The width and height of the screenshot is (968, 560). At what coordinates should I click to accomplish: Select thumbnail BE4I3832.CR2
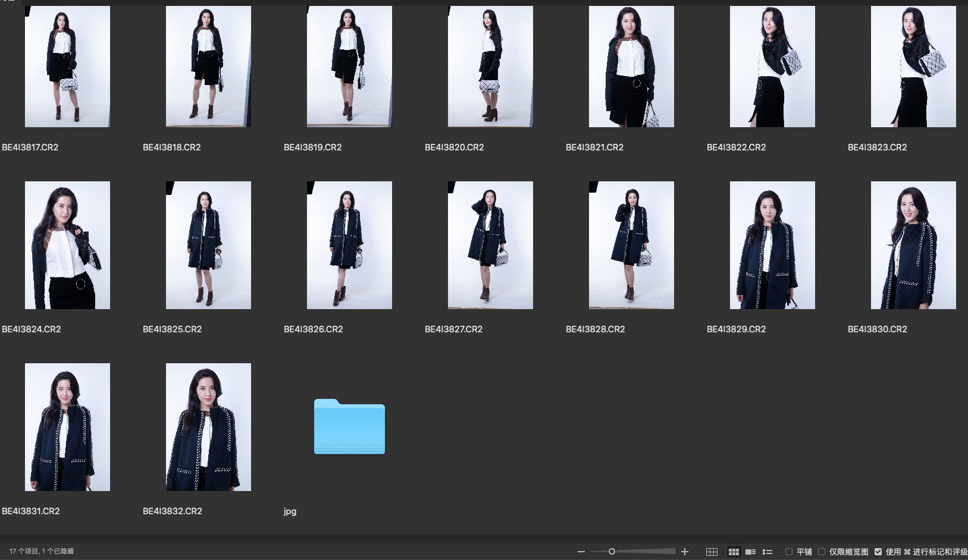tap(208, 427)
